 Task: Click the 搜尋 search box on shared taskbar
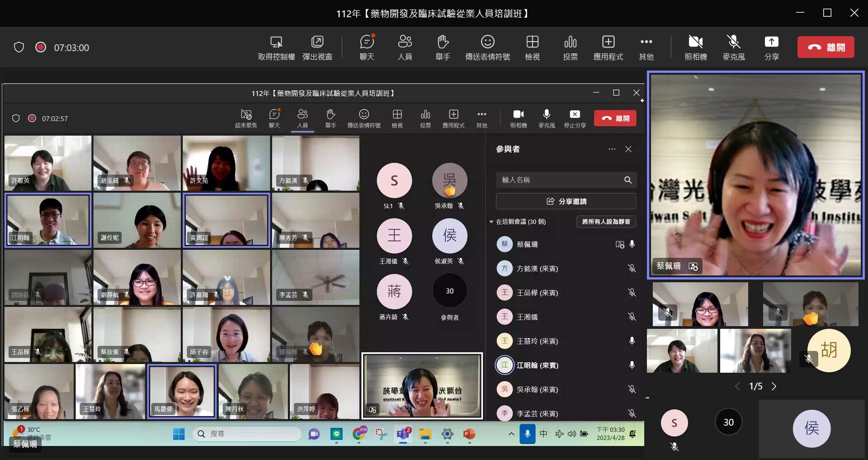pos(247,434)
